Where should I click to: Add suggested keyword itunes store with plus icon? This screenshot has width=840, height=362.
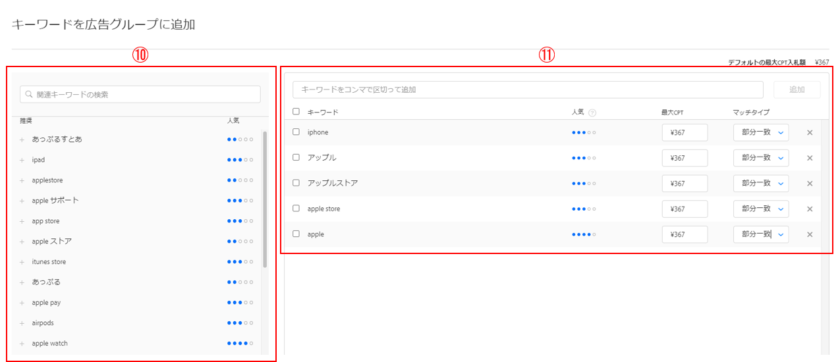[22, 262]
